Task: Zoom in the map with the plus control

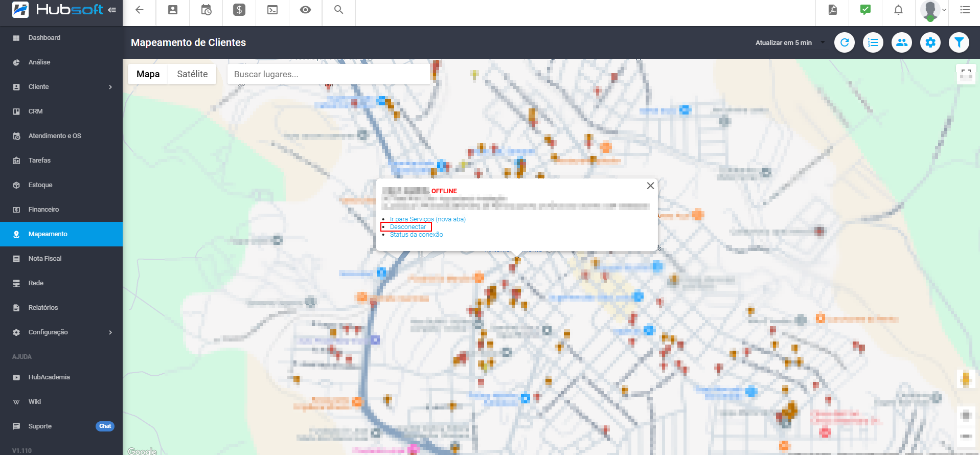Action: 966,415
